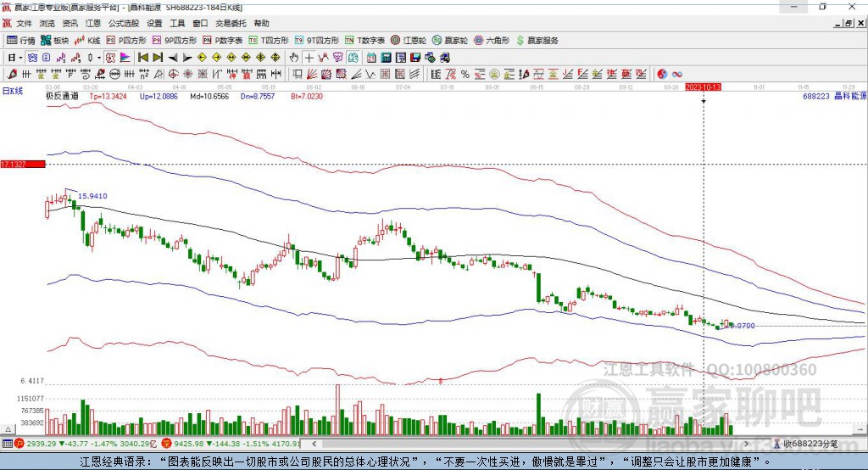Open the 设置 menu

(154, 23)
